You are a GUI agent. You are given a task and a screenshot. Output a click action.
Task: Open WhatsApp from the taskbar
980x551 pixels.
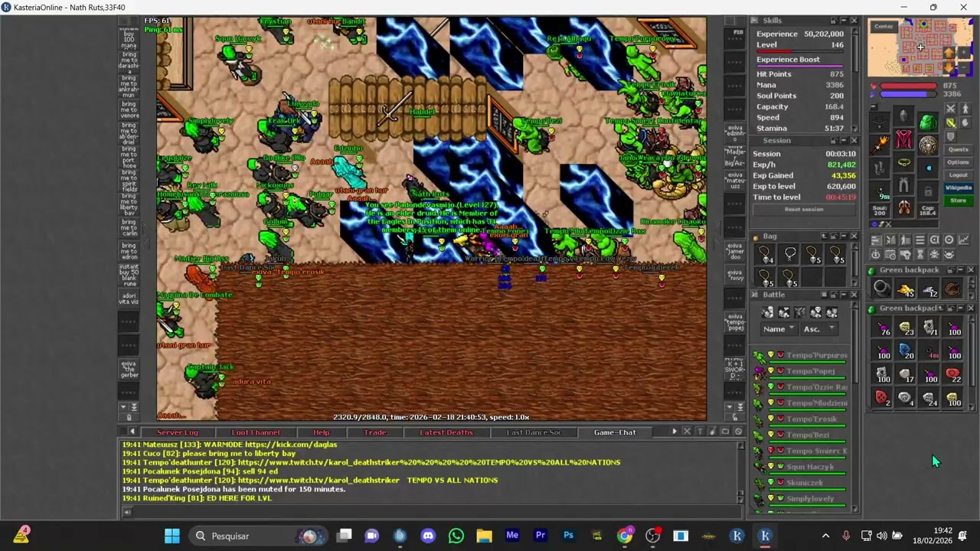coord(456,536)
